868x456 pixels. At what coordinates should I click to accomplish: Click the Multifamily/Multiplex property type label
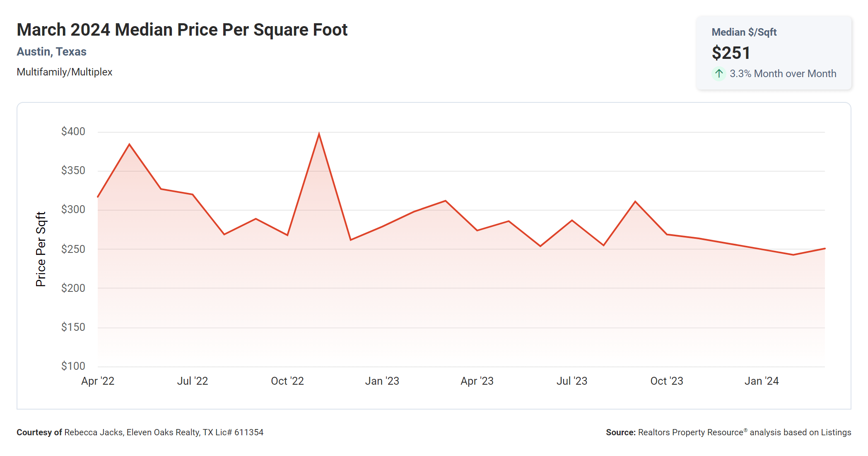(x=65, y=72)
